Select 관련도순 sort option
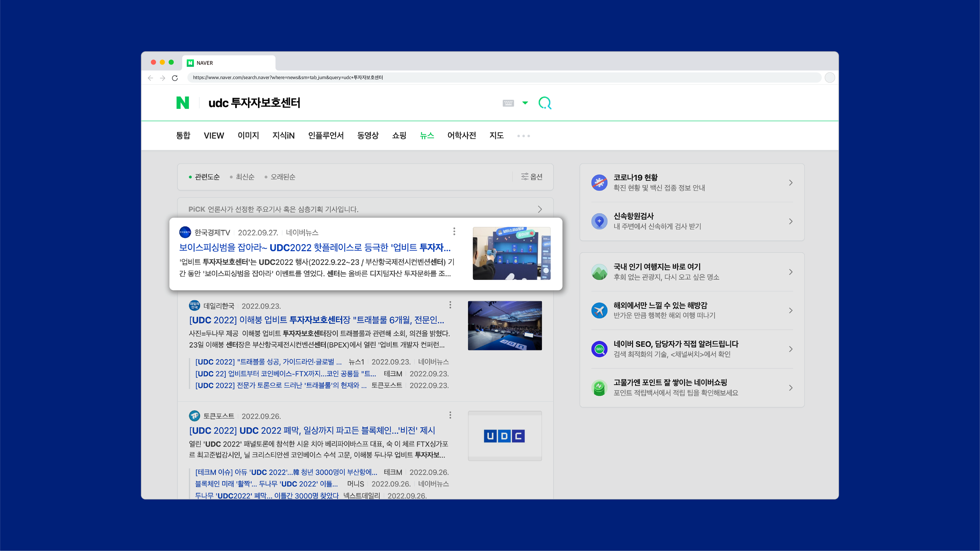This screenshot has height=551, width=980. (x=204, y=177)
